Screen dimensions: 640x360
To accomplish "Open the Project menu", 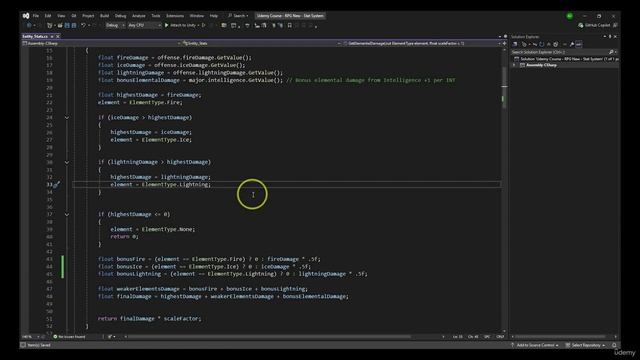I will coord(88,16).
